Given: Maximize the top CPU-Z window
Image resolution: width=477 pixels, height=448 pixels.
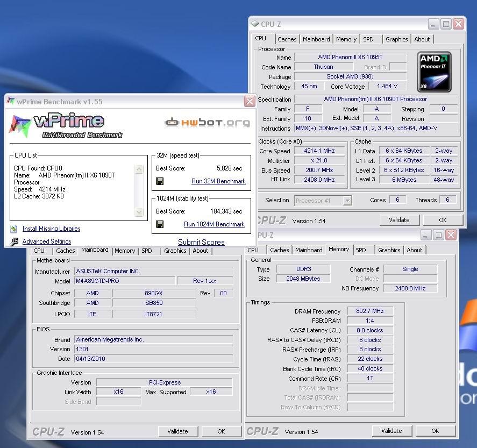Looking at the screenshot, I should 446,24.
